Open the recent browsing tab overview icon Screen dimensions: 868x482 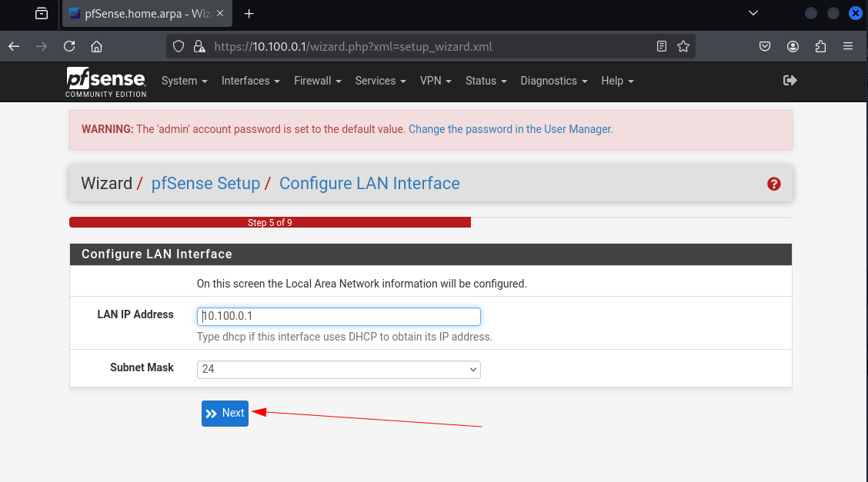[42, 13]
